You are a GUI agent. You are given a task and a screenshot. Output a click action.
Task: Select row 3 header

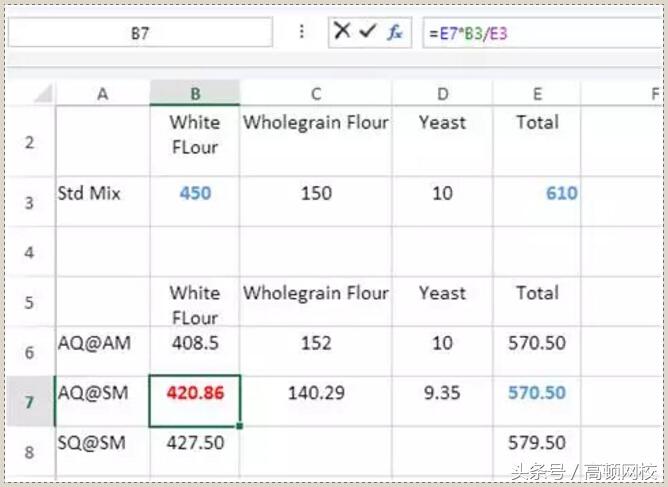29,202
